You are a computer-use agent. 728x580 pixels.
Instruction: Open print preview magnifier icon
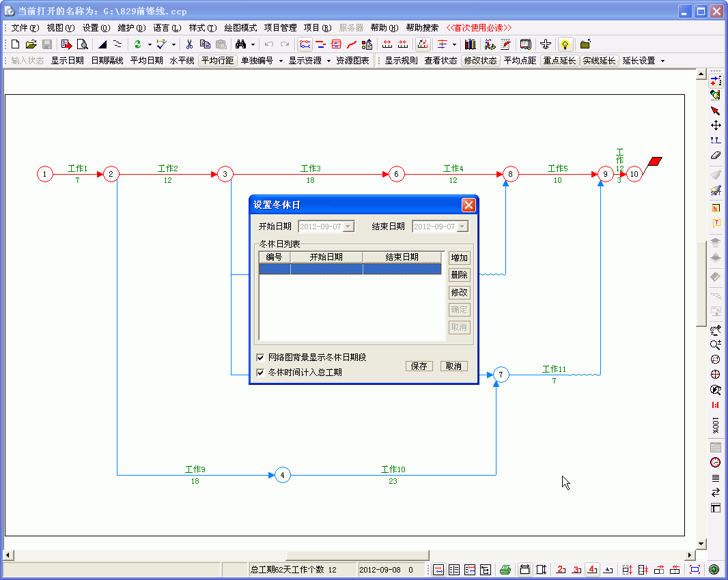82,44
